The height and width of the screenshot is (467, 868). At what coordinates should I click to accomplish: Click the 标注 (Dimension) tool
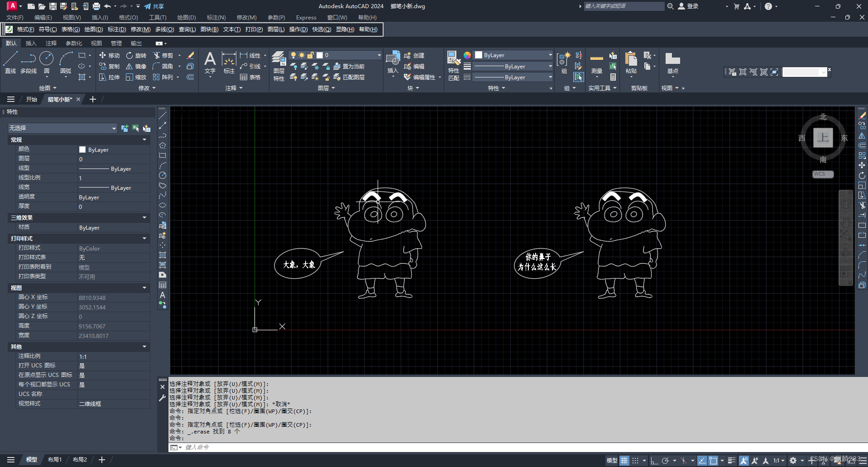click(229, 63)
